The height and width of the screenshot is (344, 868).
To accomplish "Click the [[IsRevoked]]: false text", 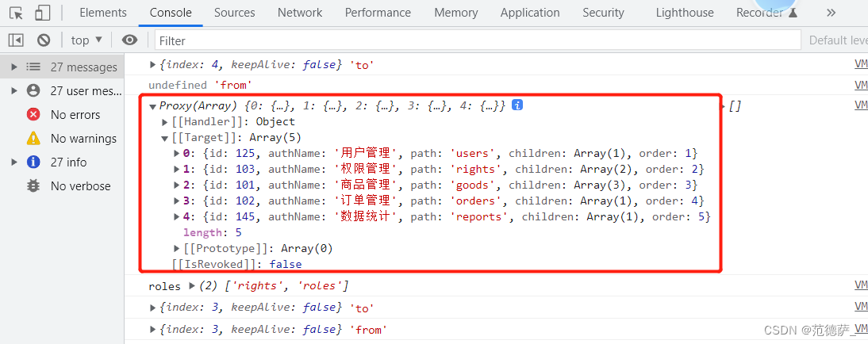I will [237, 265].
